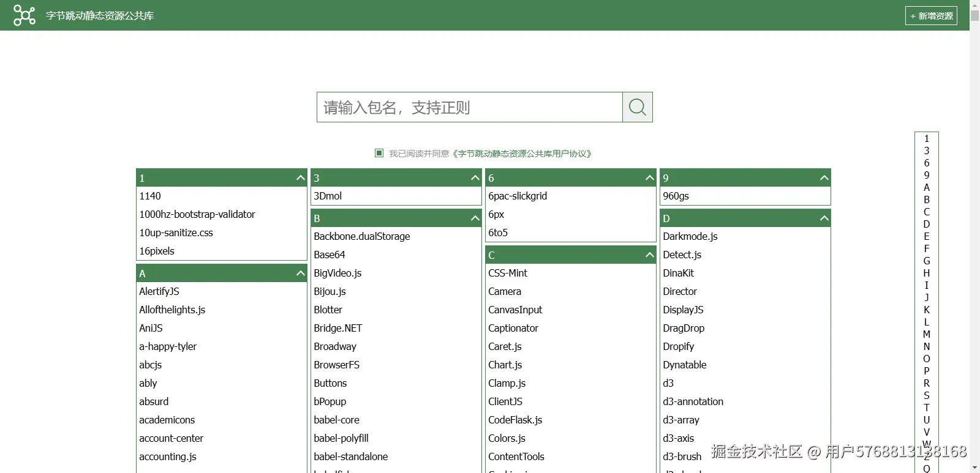
Task: Jump to index letter C
Action: coord(927,212)
